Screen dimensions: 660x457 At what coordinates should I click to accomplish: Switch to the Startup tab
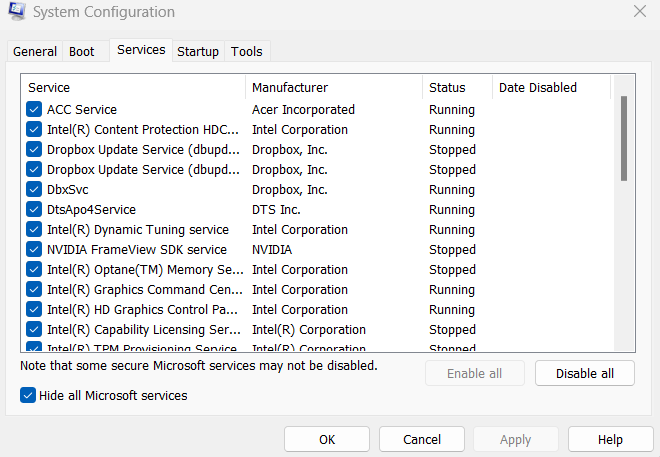(x=198, y=52)
